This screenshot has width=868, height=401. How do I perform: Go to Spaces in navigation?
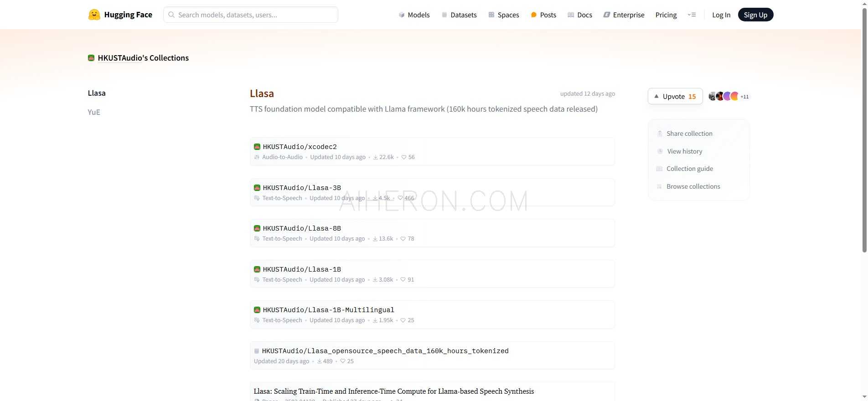(x=504, y=15)
